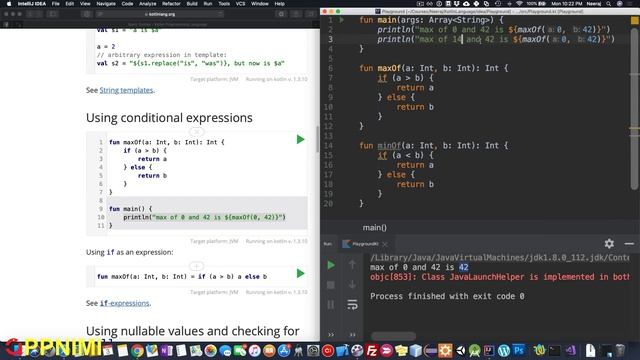This screenshot has width=640, height=360.
Task: Jump up the stack trace arrow
Action: (x=352, y=265)
